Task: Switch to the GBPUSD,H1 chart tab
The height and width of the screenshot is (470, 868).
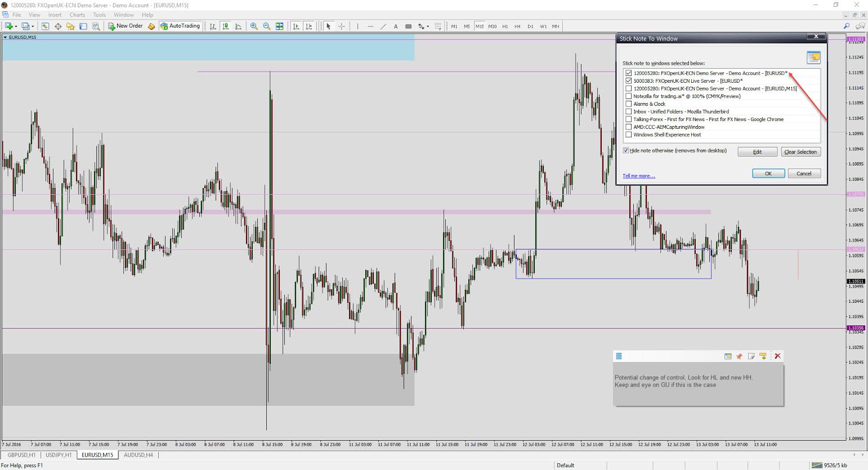Action: (x=21, y=455)
